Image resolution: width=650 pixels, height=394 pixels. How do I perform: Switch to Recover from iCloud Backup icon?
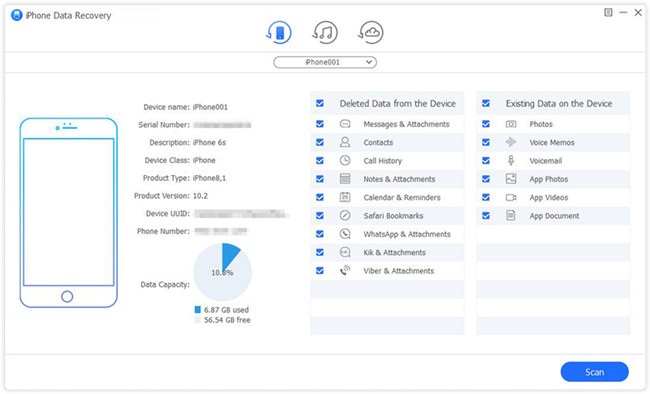(x=371, y=32)
